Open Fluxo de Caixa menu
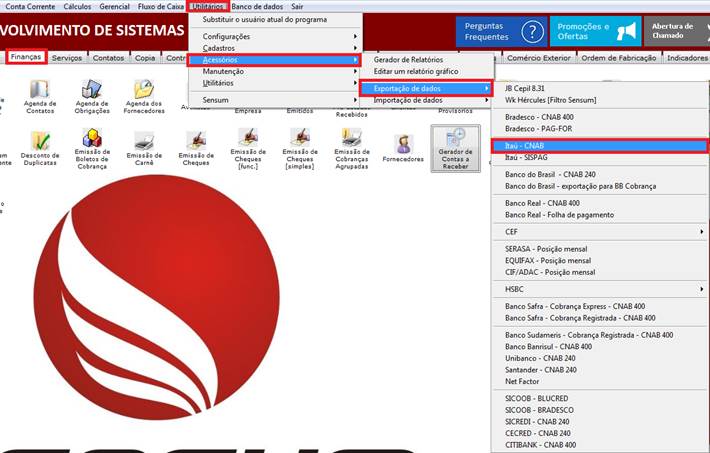 pos(161,6)
